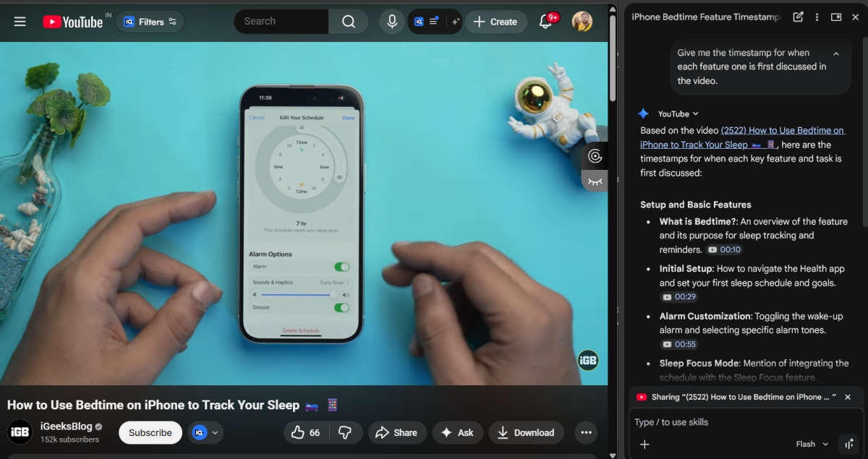Focus the 'Type / to use skills' field
Screen dimensions: 868x459
tap(745, 422)
